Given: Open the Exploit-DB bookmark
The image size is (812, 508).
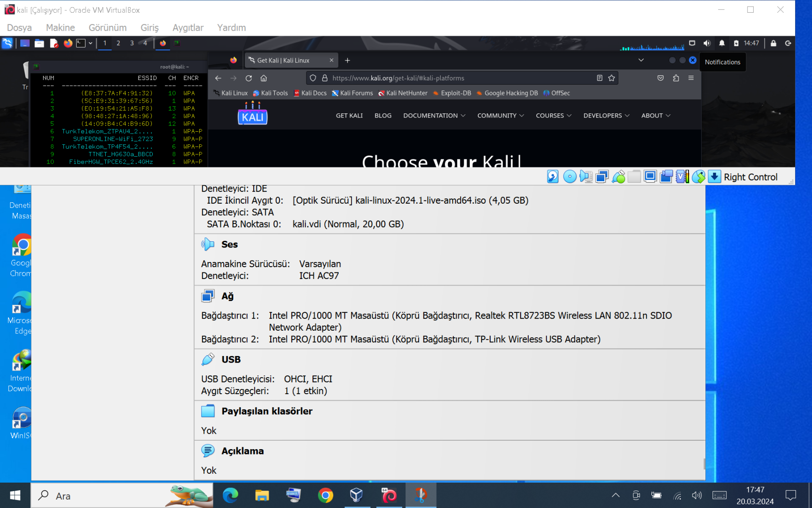Looking at the screenshot, I should [x=452, y=93].
